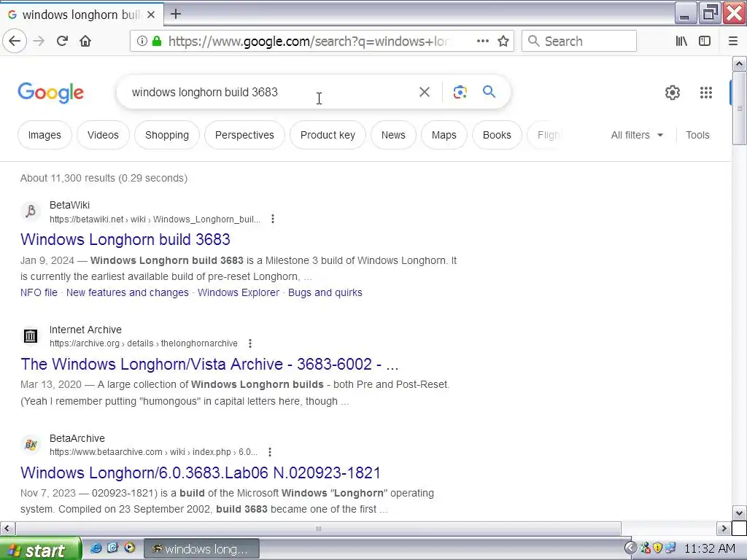The image size is (747, 560).
Task: Select windows long... taskbar button
Action: 201,549
